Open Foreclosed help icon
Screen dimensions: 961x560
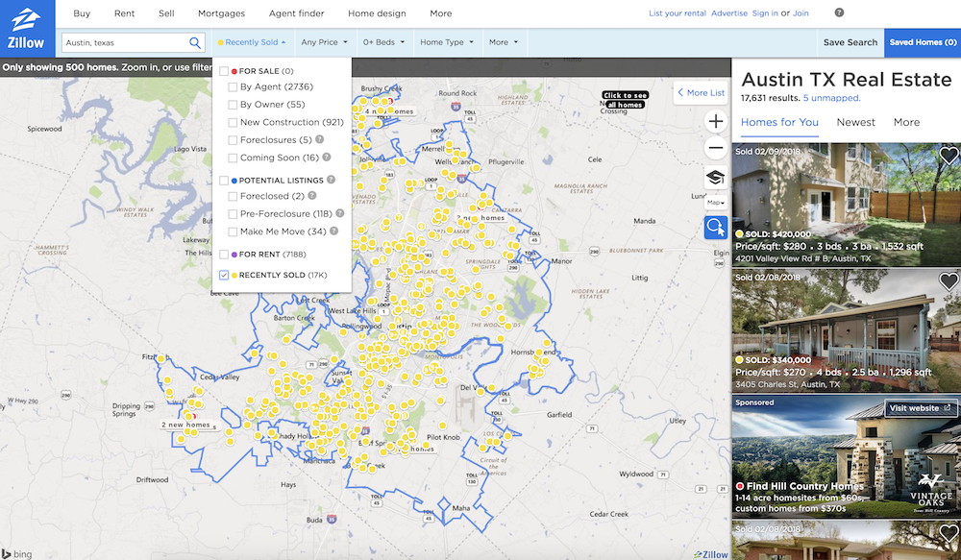312,196
